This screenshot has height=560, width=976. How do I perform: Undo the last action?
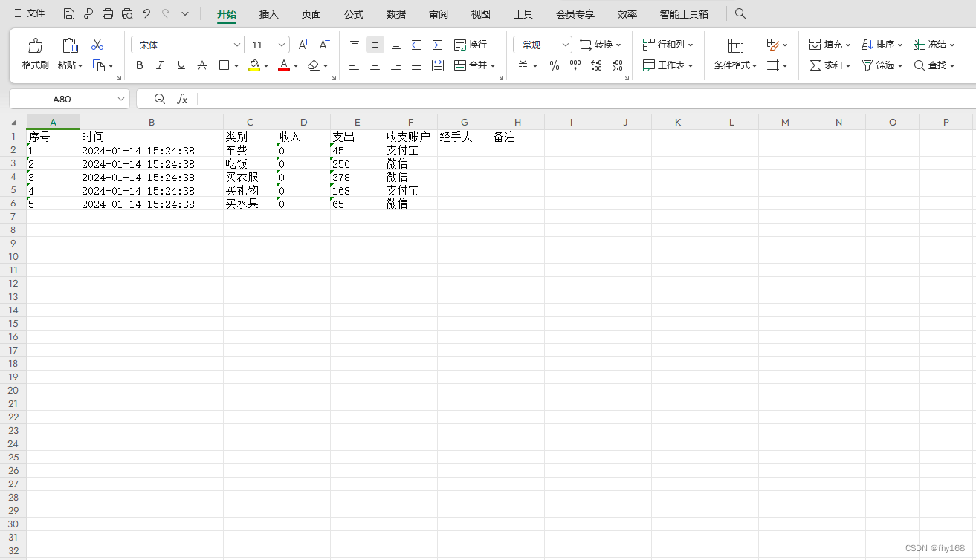[x=146, y=13]
